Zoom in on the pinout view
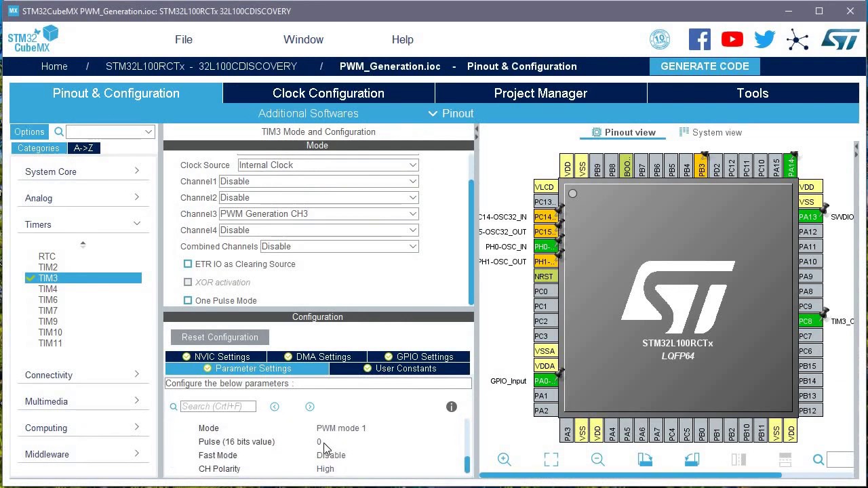The image size is (868, 488). point(505,460)
